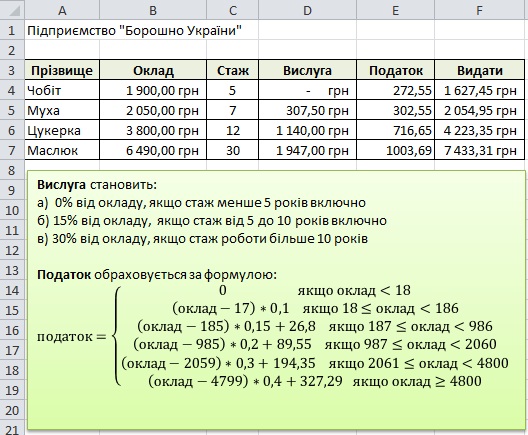Click formula line with 0,4 + 327,29
The height and width of the screenshot is (435, 528).
coord(315,381)
